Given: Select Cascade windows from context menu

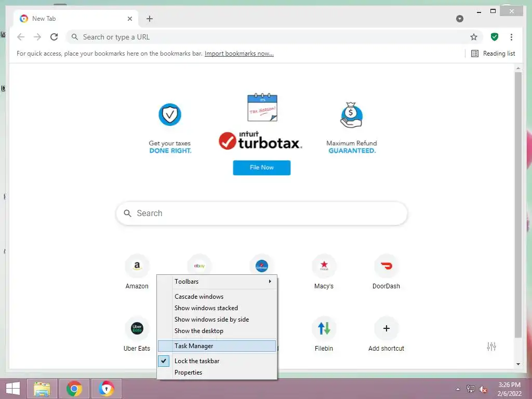Looking at the screenshot, I should [217, 297].
